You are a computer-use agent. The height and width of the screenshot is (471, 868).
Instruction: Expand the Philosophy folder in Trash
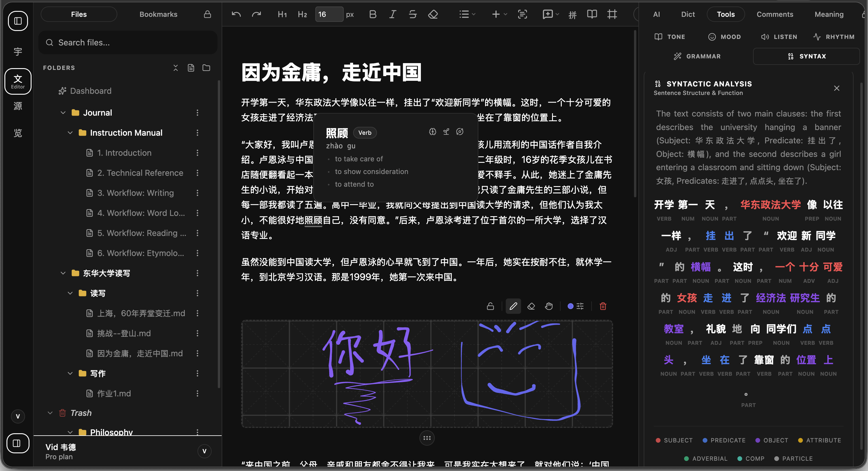coord(70,432)
